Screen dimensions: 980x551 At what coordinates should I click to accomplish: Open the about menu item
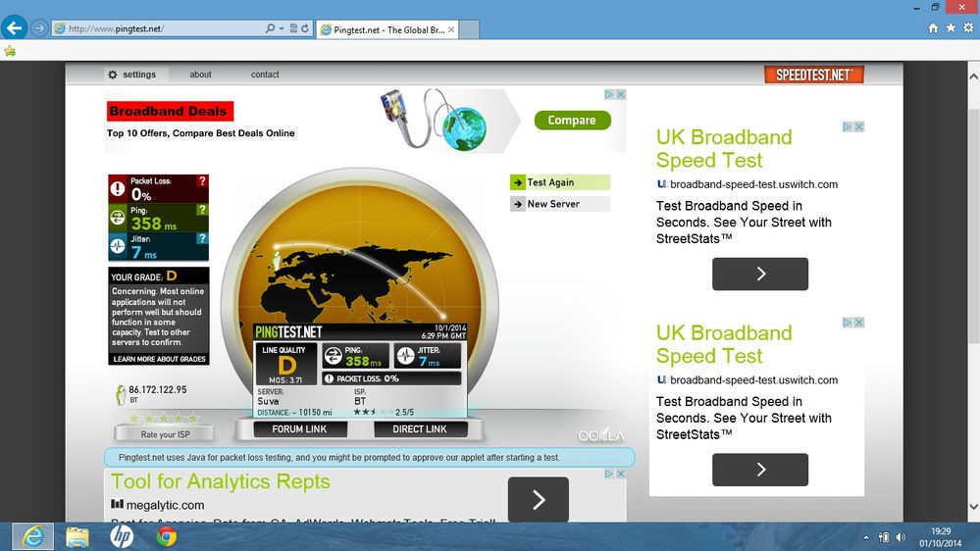coord(201,75)
